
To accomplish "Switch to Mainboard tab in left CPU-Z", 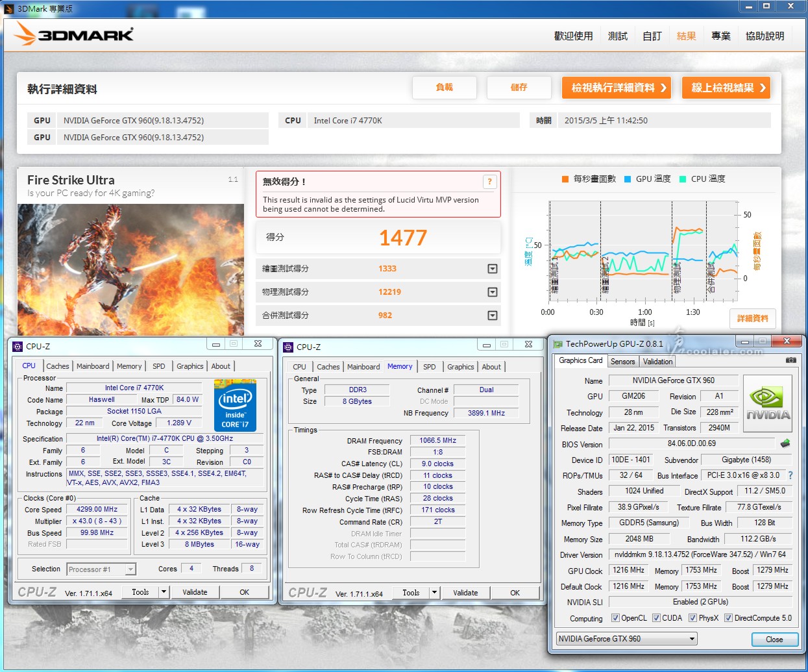I will pyautogui.click(x=93, y=366).
